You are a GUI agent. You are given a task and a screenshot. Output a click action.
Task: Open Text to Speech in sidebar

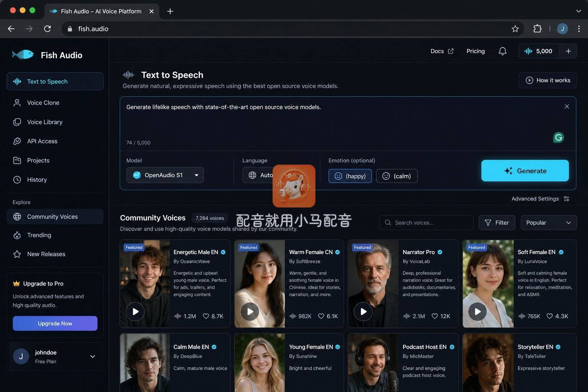(55, 82)
